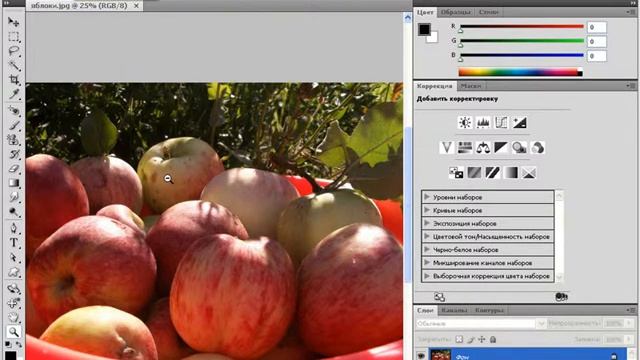Screen dimensions: 640x360
Task: Close the яблоки.jpg document tab
Action: (136, 6)
